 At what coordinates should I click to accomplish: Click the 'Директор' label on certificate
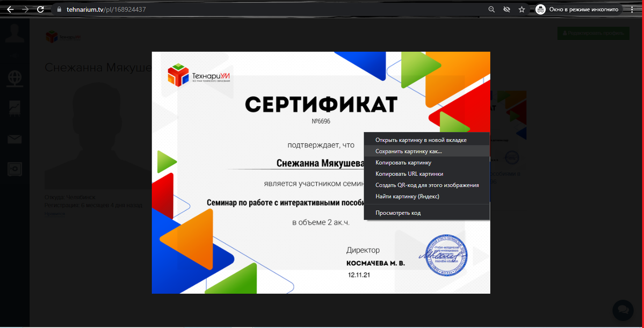click(x=363, y=250)
